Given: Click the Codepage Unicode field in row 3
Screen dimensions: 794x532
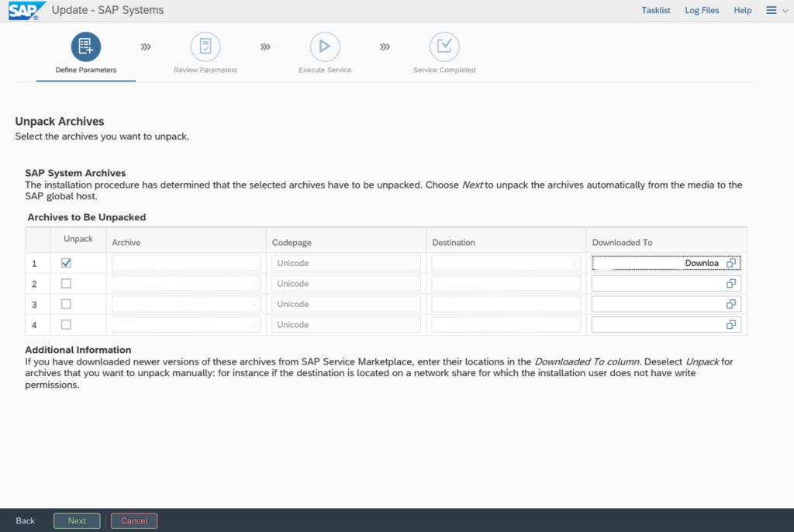Looking at the screenshot, I should click(x=346, y=304).
